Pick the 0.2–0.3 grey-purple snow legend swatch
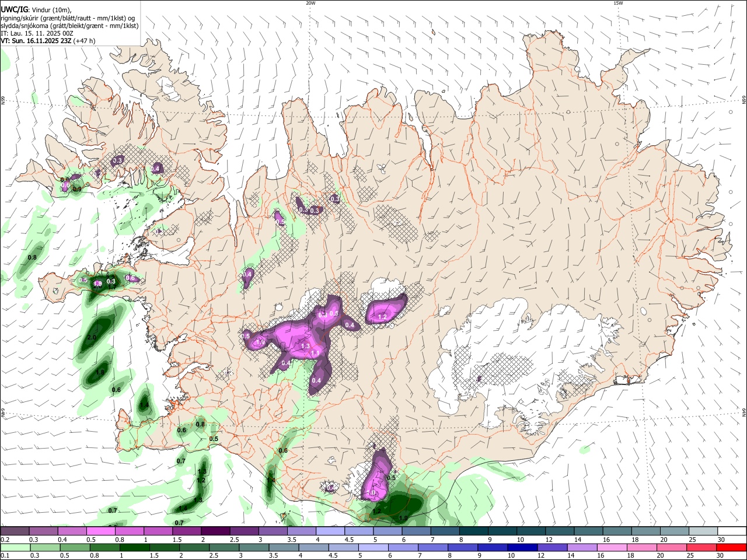747x560 pixels. pos(15,531)
